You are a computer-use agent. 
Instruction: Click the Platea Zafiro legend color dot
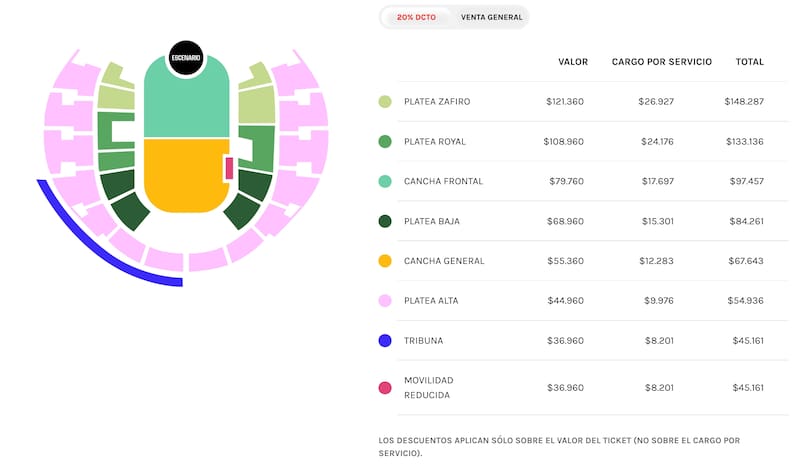[385, 102]
